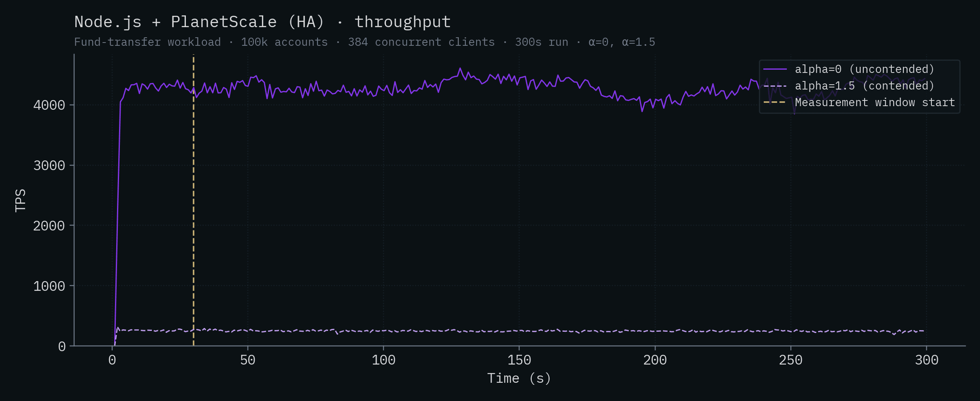
Task: Click the y-axis tick label '3000'
Action: pyautogui.click(x=49, y=166)
